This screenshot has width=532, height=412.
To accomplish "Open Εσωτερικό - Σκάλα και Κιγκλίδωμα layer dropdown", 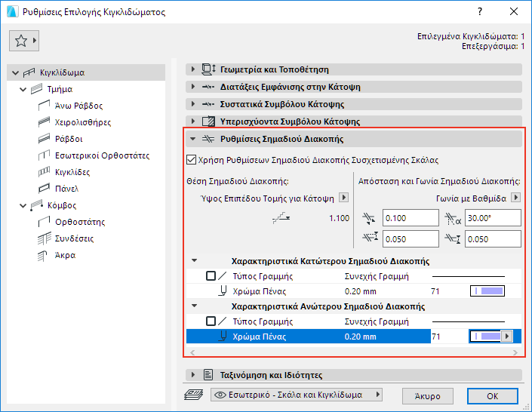I will tap(297, 395).
